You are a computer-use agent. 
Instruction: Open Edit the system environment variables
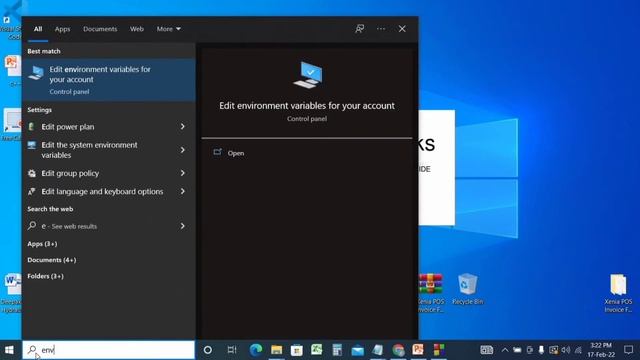point(89,150)
